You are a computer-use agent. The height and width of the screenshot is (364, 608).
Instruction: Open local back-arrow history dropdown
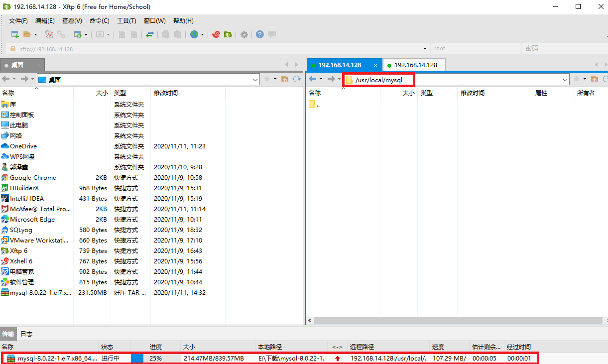point(14,79)
